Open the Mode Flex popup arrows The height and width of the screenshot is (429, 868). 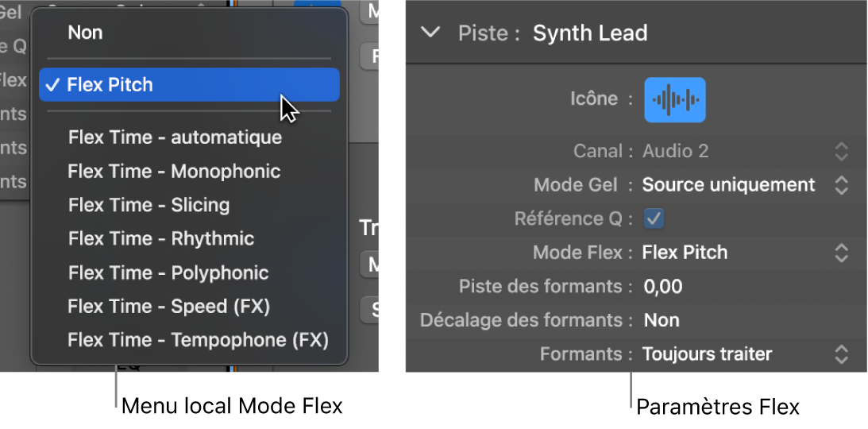pyautogui.click(x=841, y=253)
